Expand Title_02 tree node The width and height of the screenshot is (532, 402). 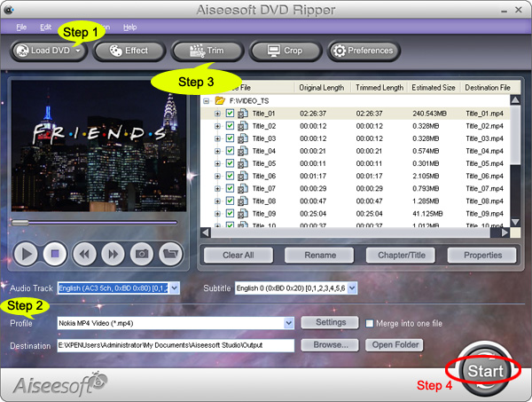coord(217,126)
